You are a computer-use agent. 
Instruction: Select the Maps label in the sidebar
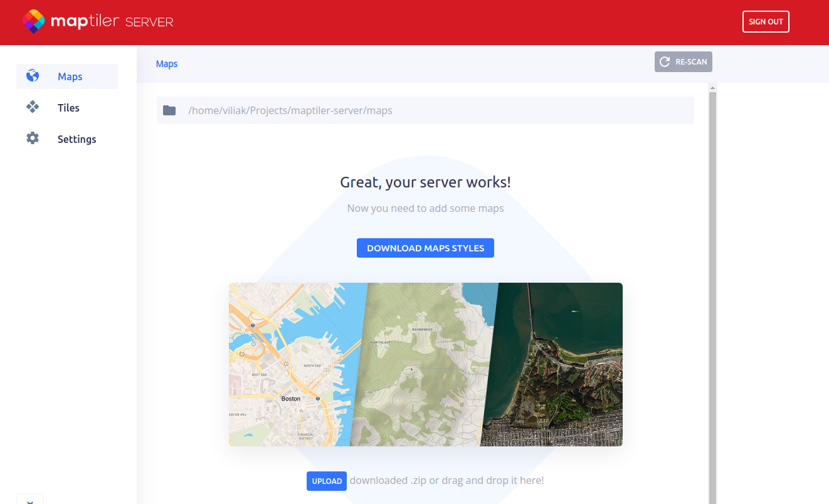click(x=70, y=76)
